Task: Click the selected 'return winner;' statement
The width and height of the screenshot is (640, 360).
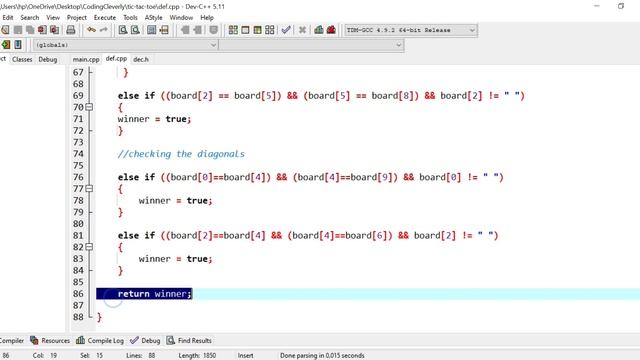Action: 154,294
